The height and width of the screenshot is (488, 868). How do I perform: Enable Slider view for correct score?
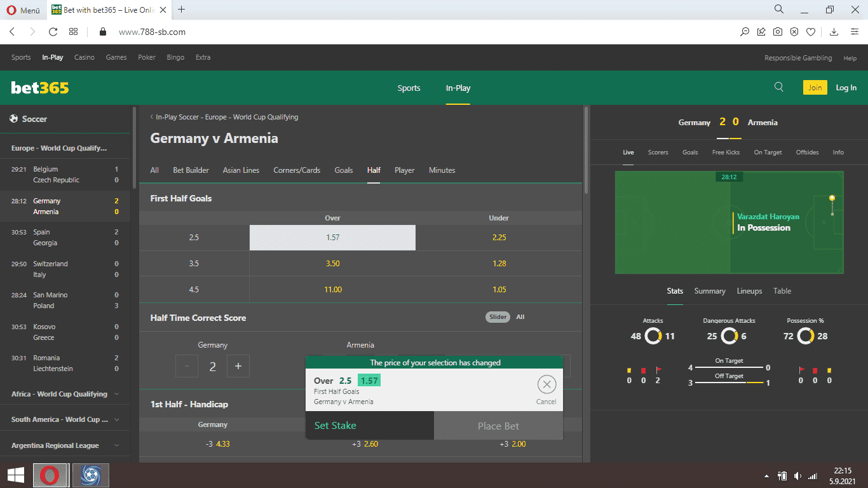click(498, 317)
